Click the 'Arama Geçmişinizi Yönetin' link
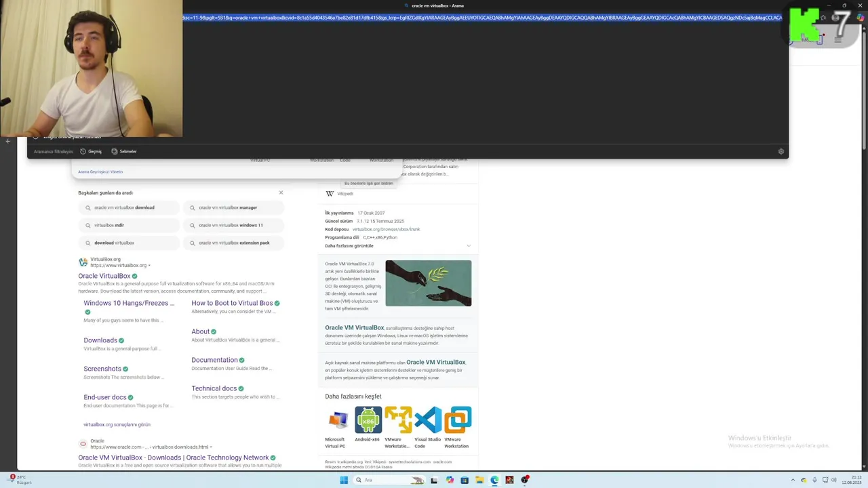Viewport: 868px width, 488px height. [100, 172]
